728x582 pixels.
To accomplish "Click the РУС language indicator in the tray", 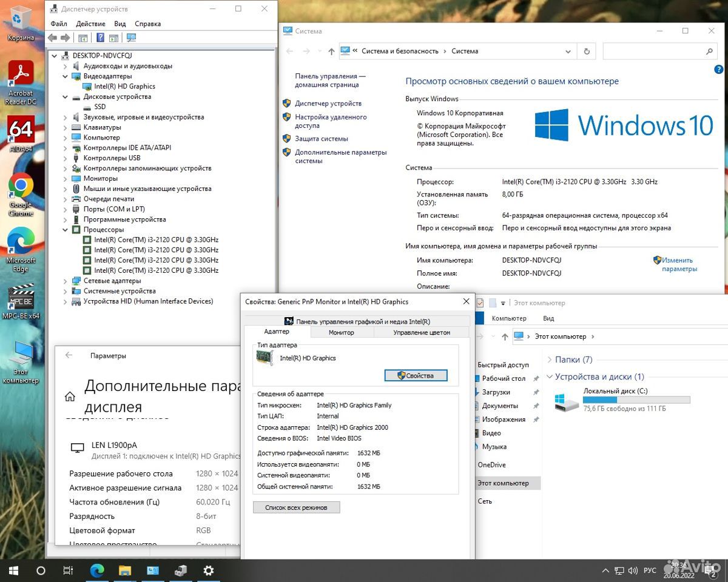I will [x=650, y=571].
